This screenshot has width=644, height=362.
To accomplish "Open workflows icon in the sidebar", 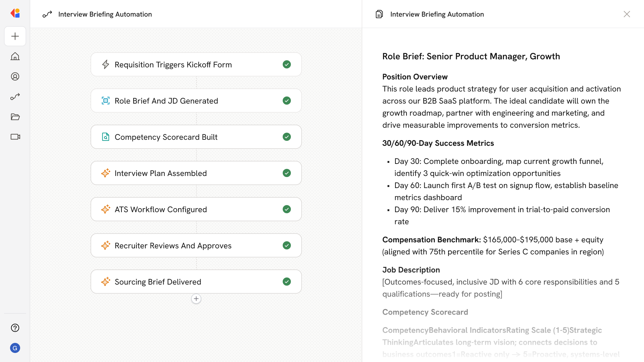I will [x=15, y=97].
